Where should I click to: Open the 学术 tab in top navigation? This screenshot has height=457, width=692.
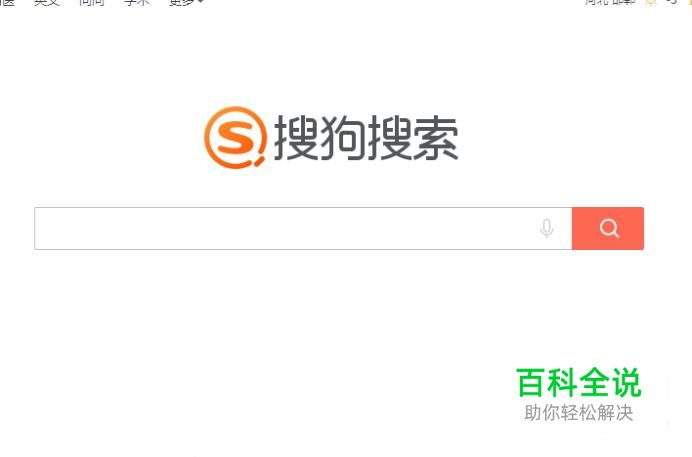pos(137,2)
